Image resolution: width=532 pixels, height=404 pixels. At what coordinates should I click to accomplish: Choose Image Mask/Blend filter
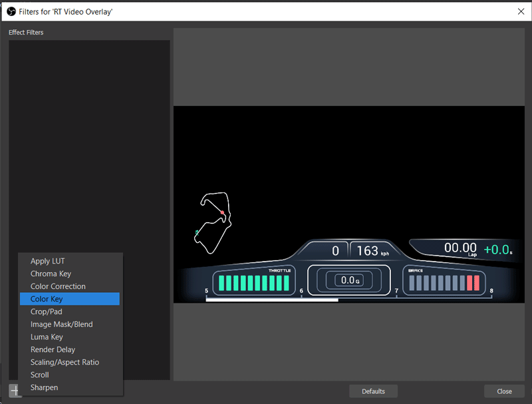61,324
